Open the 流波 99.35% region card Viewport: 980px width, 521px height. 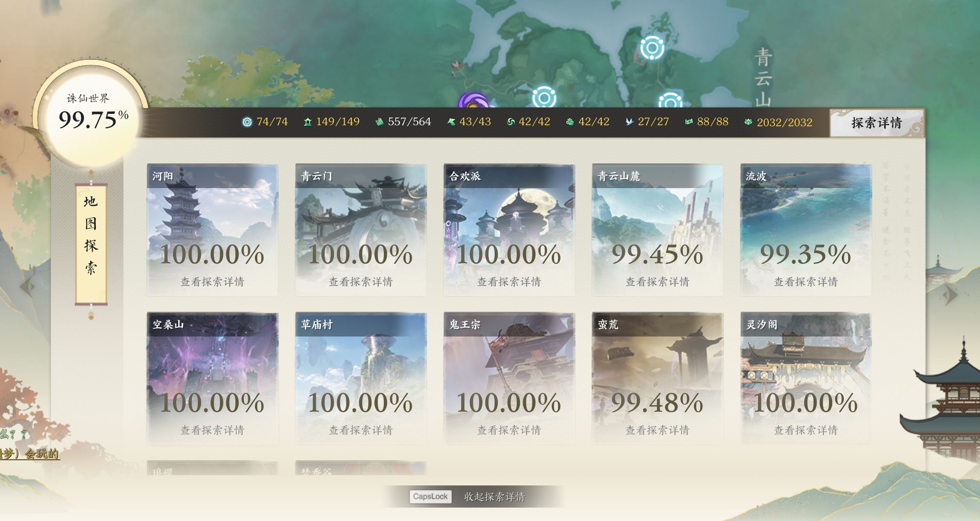[806, 230]
